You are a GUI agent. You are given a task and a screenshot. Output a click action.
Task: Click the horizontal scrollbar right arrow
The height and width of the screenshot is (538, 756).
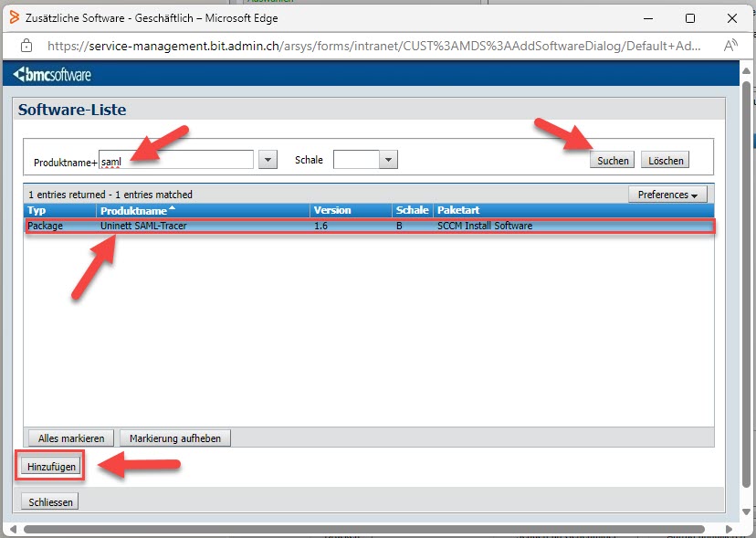[x=729, y=529]
